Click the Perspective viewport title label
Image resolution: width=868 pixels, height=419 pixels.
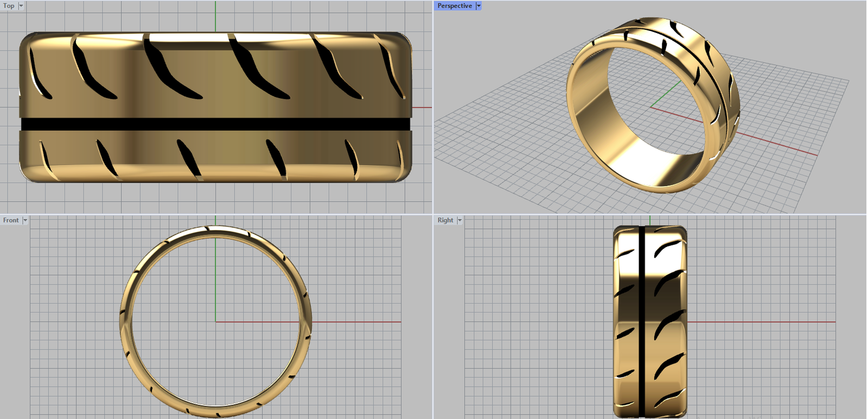click(x=455, y=6)
